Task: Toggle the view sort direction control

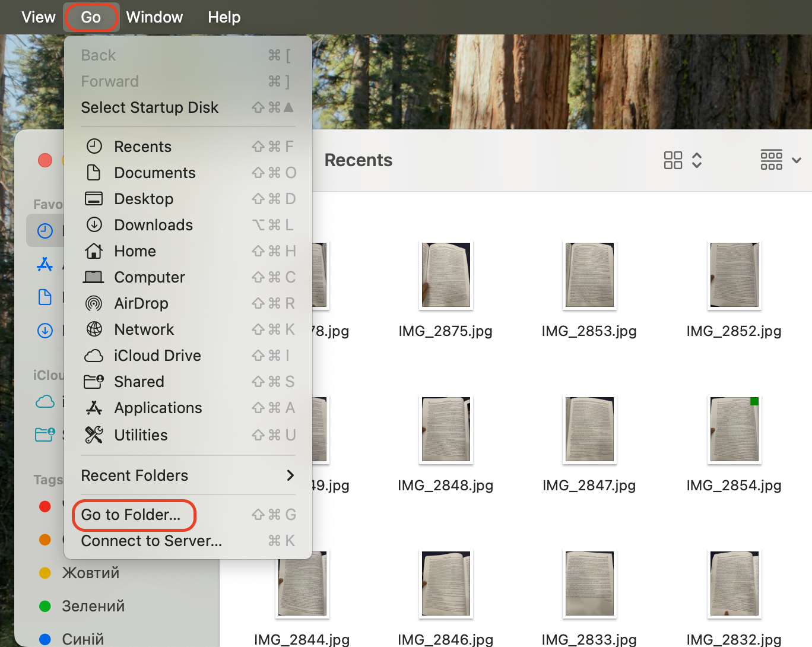Action: tap(698, 160)
